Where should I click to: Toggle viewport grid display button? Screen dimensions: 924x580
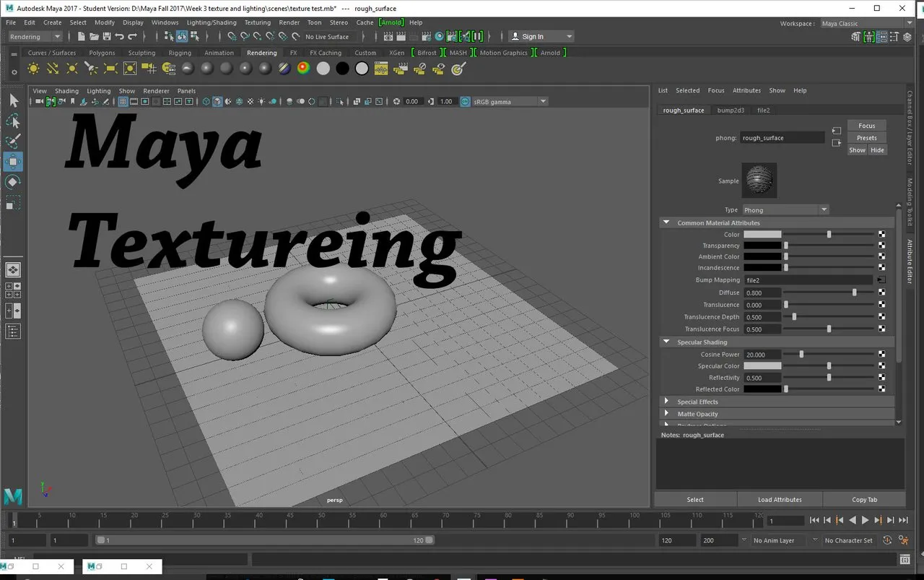(123, 102)
